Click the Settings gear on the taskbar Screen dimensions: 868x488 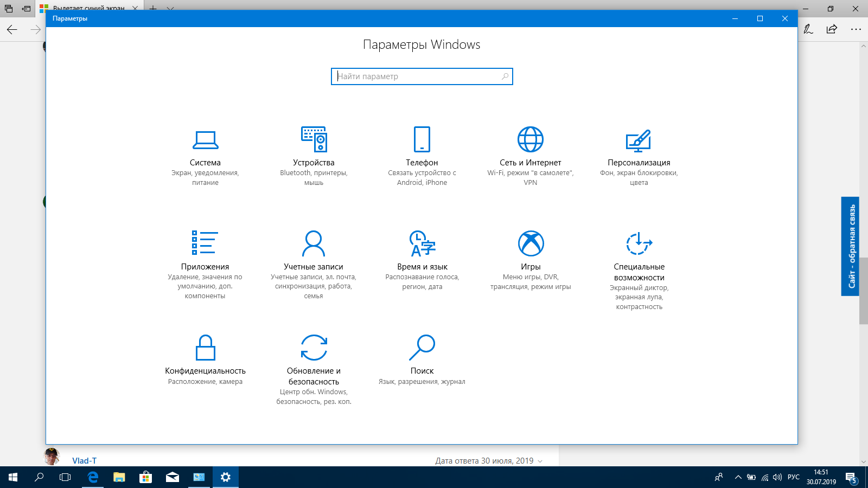click(x=226, y=477)
